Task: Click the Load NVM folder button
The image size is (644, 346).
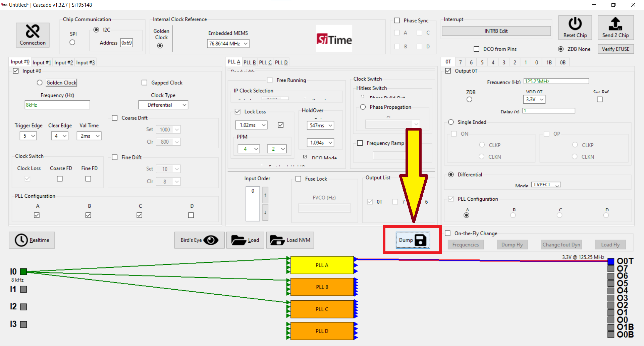Action: [290, 240]
